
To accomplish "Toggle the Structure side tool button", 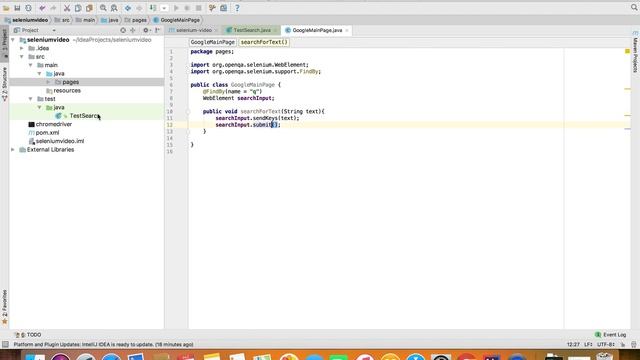I will [x=4, y=84].
